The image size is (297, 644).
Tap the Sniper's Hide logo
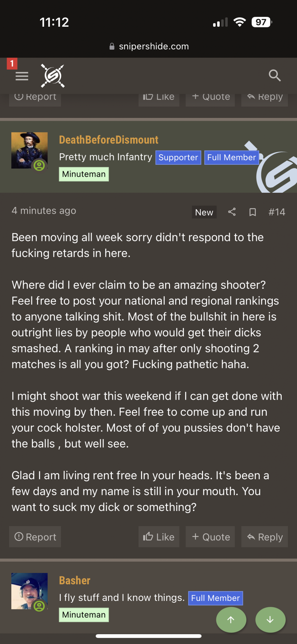click(x=53, y=76)
